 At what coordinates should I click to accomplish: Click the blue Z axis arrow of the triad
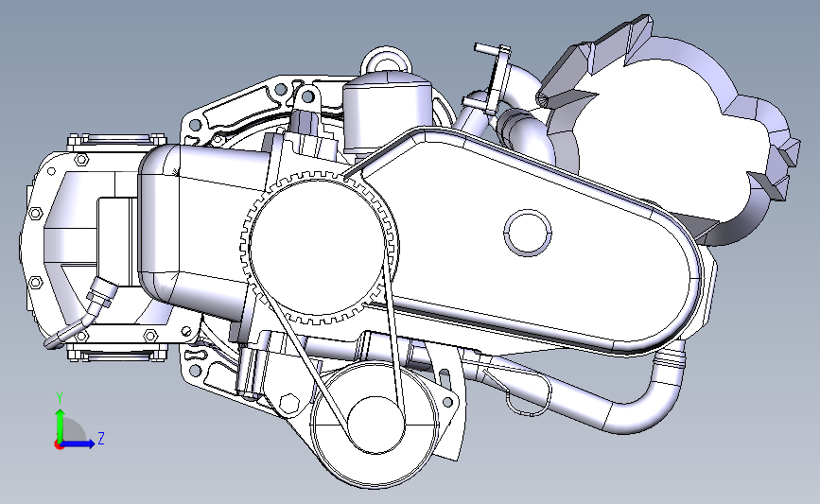[79, 444]
